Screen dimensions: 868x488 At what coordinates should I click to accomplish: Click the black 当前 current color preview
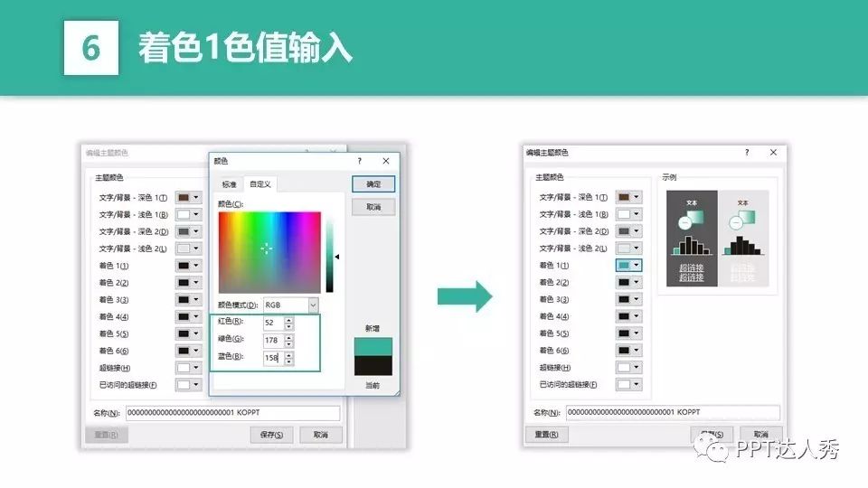click(x=373, y=366)
